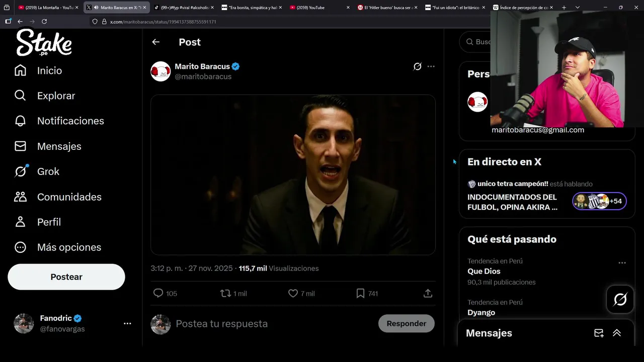Switch to "Era bonita, simpática" tab

tap(252, 8)
